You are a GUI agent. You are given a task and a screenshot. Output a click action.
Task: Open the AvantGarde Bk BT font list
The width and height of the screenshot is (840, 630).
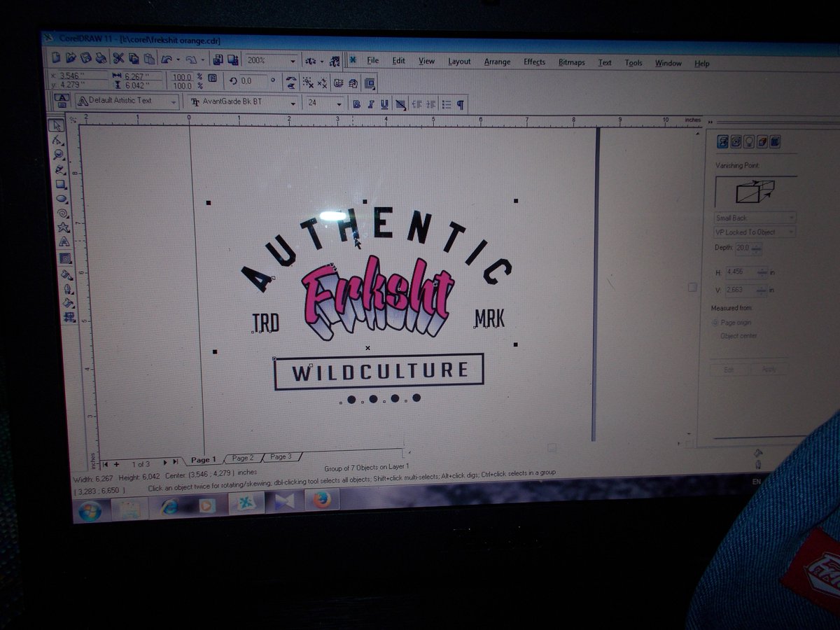(293, 104)
